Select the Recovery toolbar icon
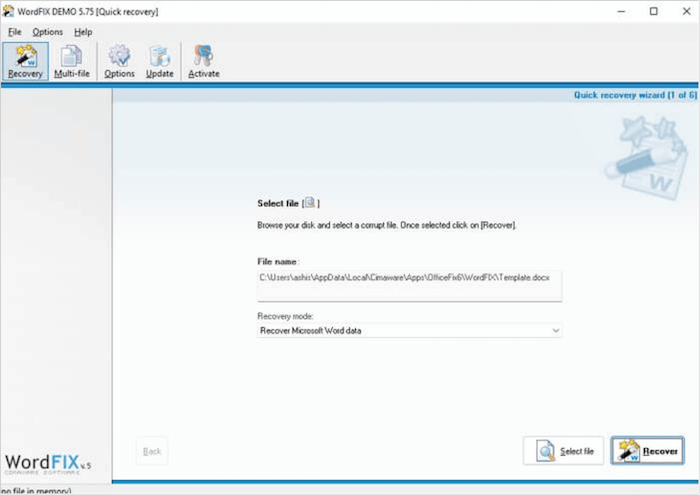Viewport: 700px width, 495px height. point(25,61)
